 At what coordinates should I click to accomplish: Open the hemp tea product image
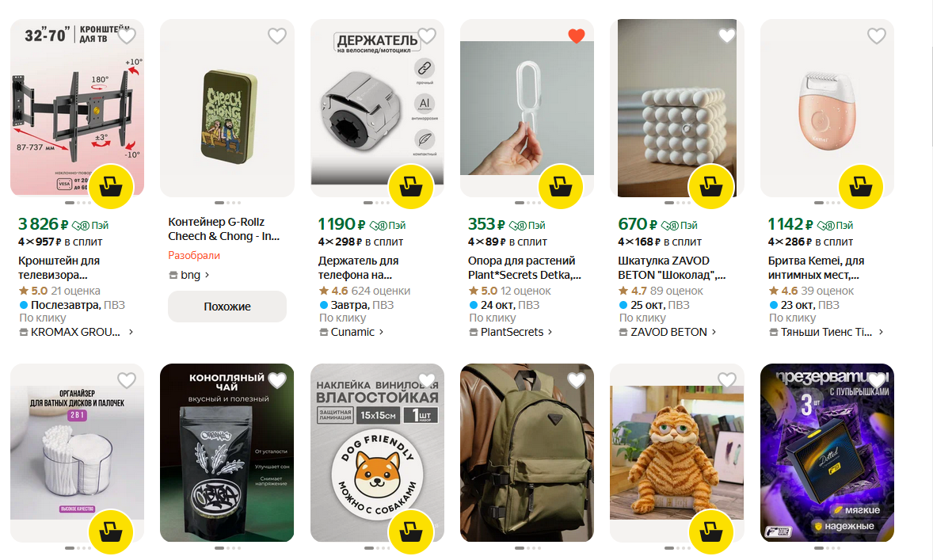227,453
